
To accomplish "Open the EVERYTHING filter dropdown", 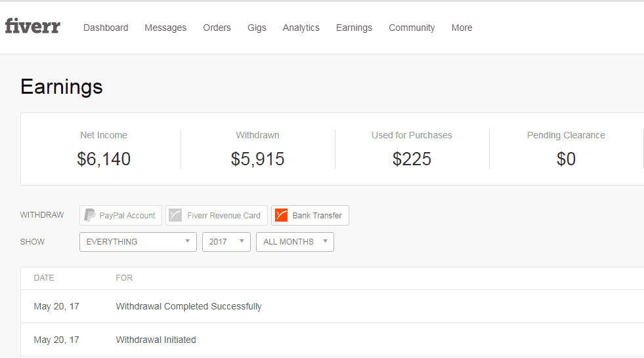I will tap(138, 242).
